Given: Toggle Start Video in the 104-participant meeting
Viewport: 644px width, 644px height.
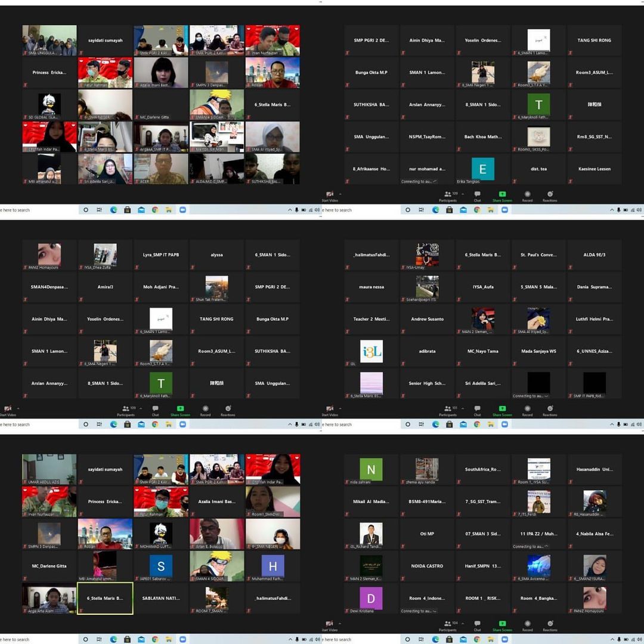Looking at the screenshot, I should pyautogui.click(x=330, y=624).
